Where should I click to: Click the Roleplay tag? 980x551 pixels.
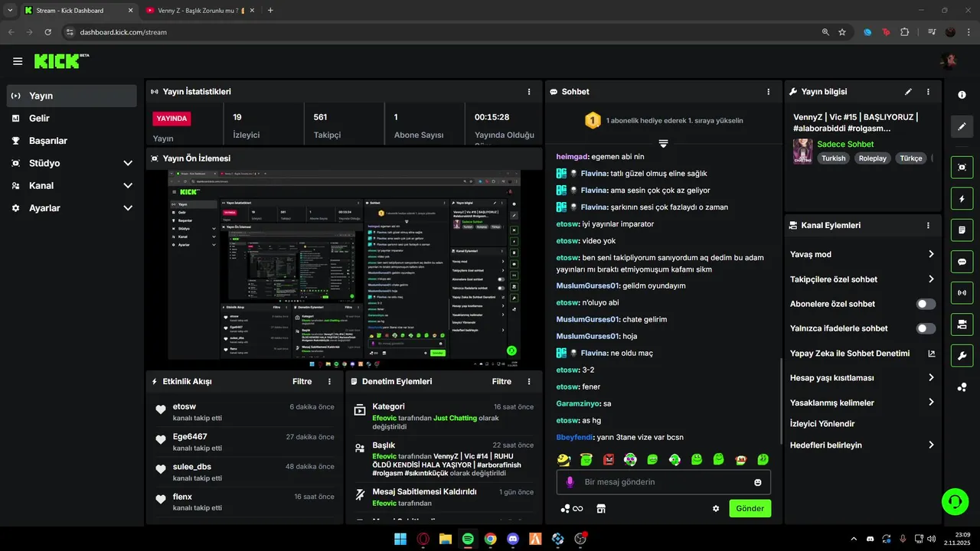coord(872,158)
